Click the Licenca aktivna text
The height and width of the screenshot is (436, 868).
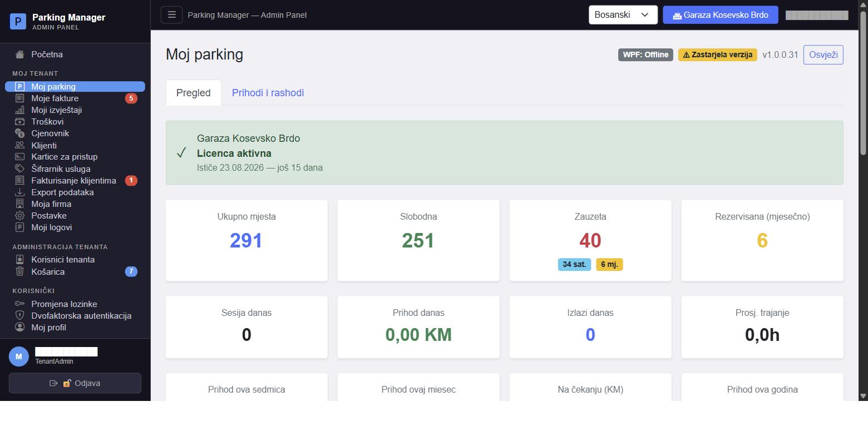pos(234,153)
